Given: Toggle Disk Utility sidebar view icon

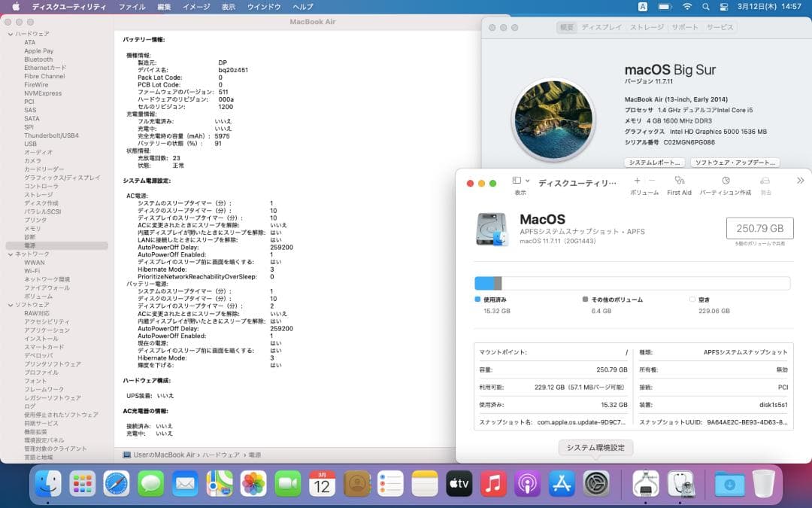Looking at the screenshot, I should [x=517, y=181].
